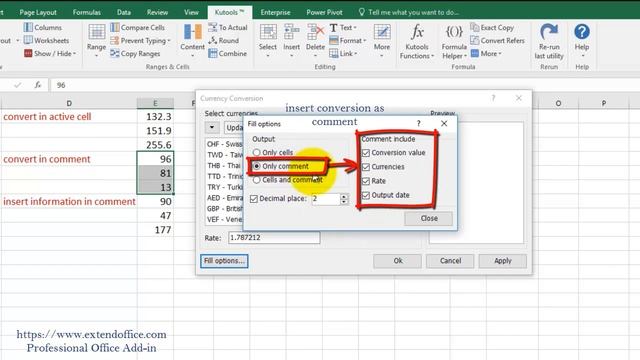
Task: Click the Combine tool
Action: [227, 53]
